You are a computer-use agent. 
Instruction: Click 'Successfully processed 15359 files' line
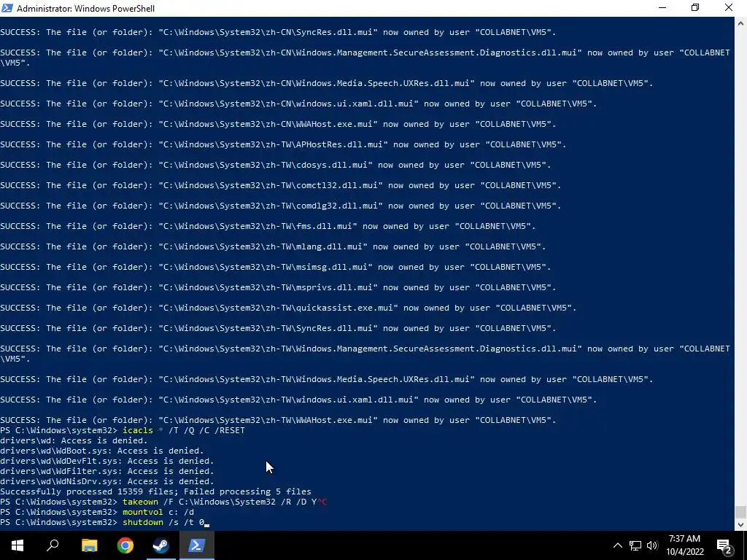point(156,492)
